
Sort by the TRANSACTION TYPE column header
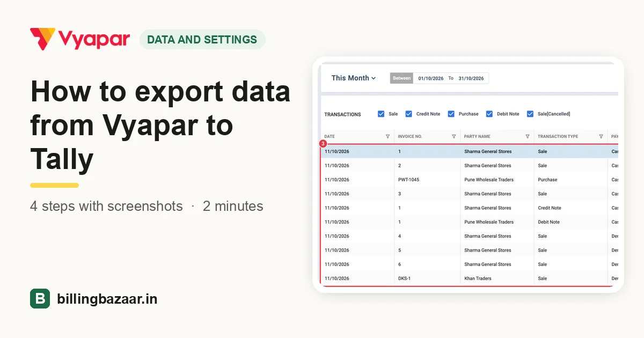pyautogui.click(x=558, y=136)
